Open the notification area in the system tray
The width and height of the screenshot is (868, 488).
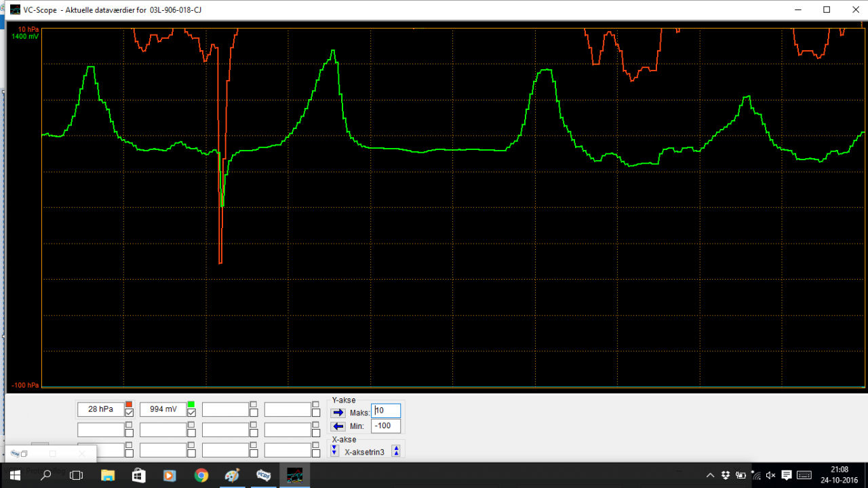[709, 475]
